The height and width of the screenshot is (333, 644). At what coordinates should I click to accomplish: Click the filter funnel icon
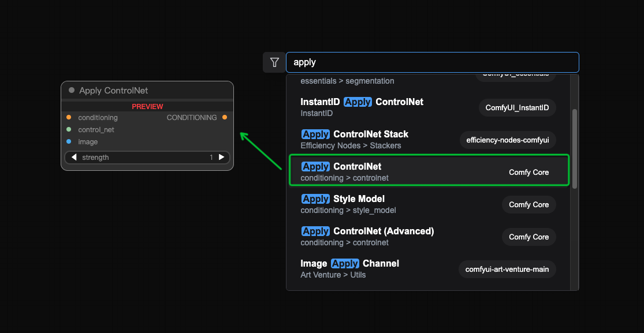coord(274,62)
